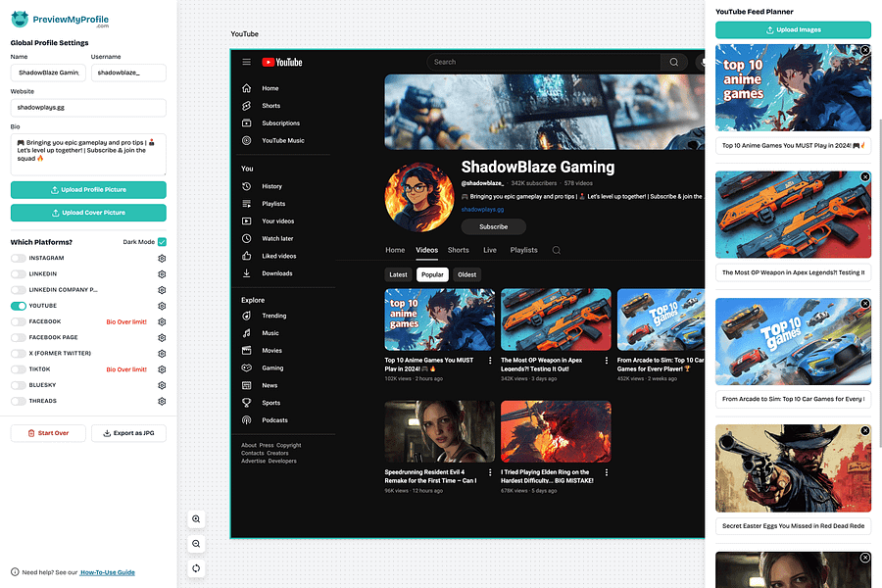
Task: Click the YouTube search input box
Action: point(544,62)
